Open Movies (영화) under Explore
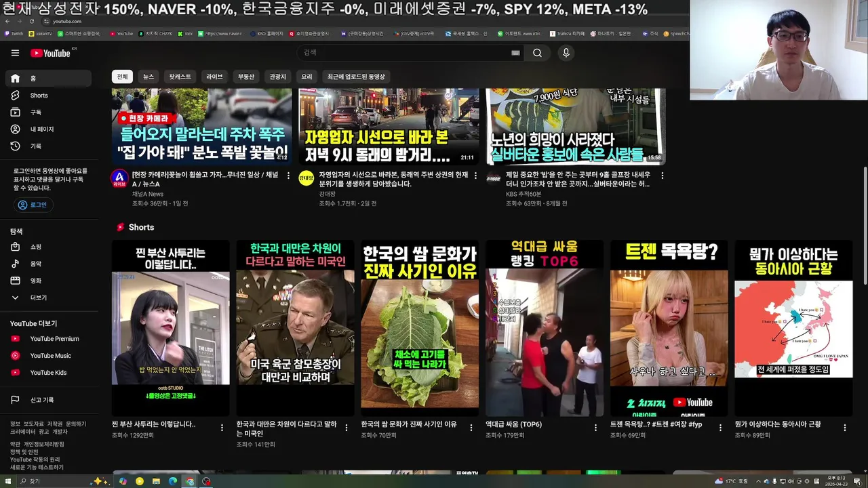868x488 pixels. [49, 281]
